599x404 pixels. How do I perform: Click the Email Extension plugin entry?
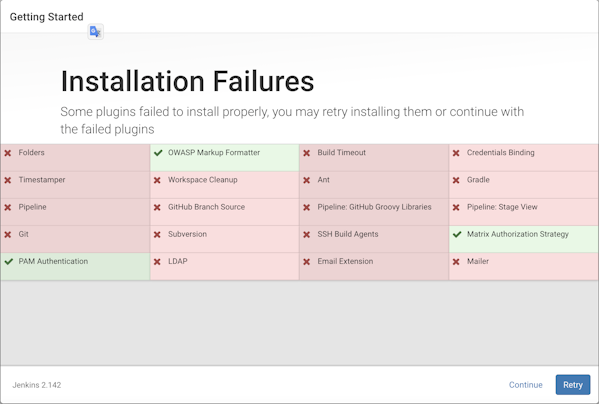374,267
